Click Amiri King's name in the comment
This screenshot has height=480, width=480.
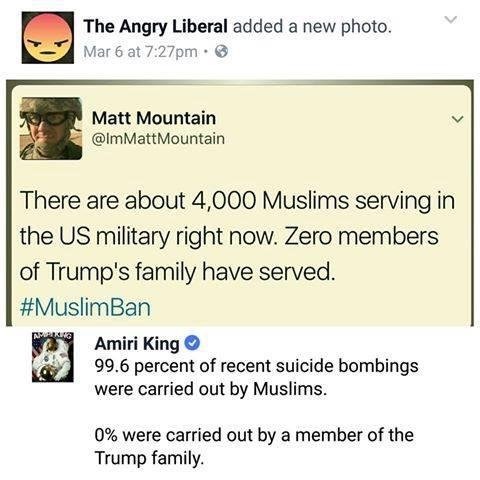137,344
